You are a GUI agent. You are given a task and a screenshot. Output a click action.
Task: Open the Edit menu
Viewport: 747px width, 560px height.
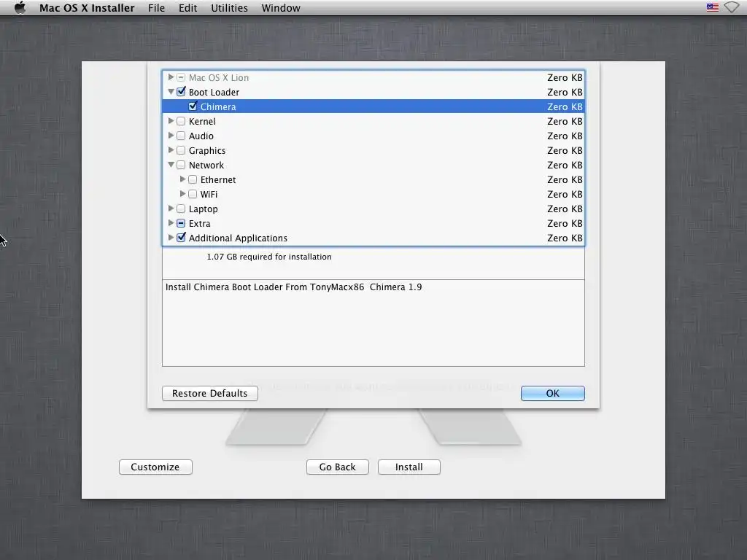(x=187, y=8)
